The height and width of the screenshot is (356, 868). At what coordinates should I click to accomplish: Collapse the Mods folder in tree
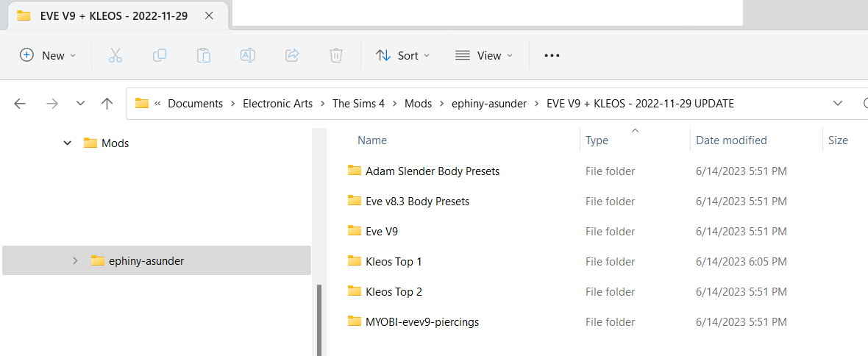pyautogui.click(x=68, y=143)
